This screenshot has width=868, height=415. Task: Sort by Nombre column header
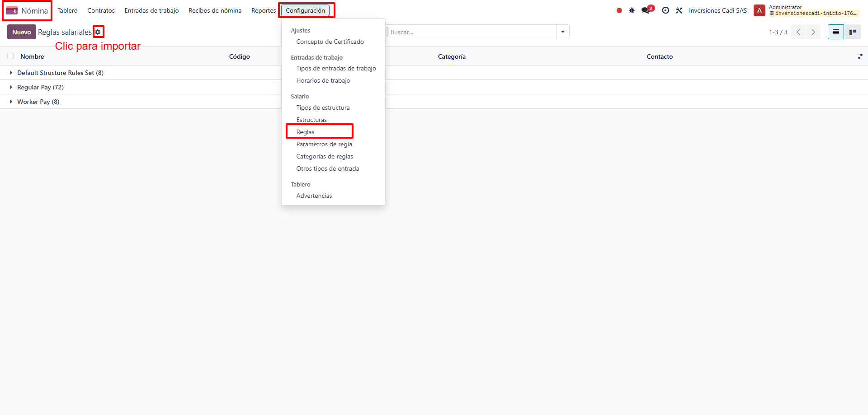[32, 56]
